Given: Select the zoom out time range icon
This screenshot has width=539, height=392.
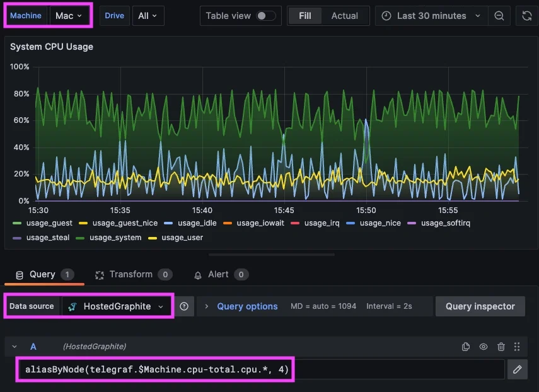Looking at the screenshot, I should 499,15.
